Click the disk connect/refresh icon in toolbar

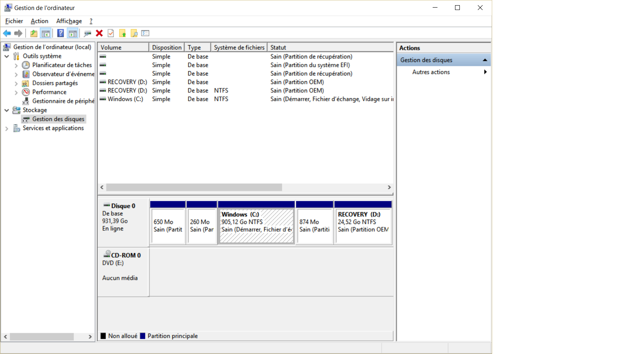point(87,33)
